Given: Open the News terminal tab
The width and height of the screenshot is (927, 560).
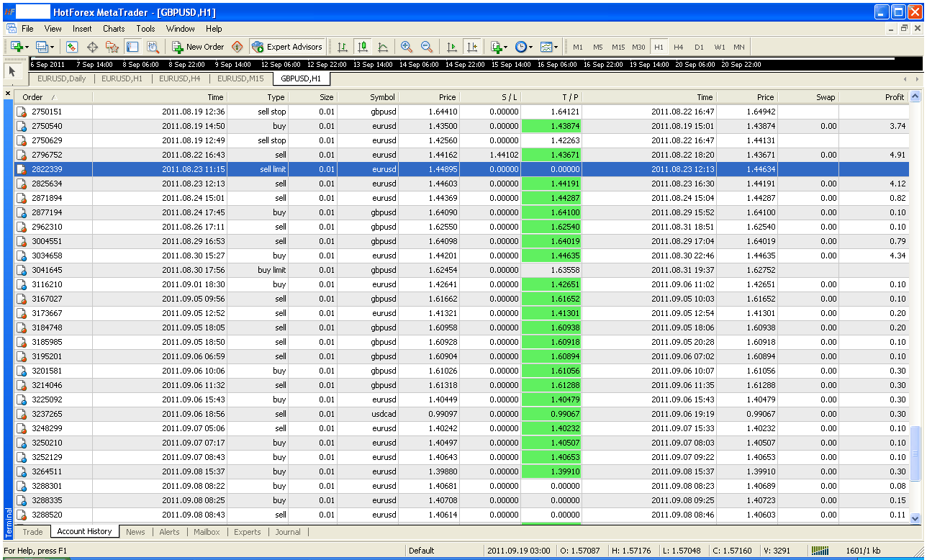Looking at the screenshot, I should point(135,532).
